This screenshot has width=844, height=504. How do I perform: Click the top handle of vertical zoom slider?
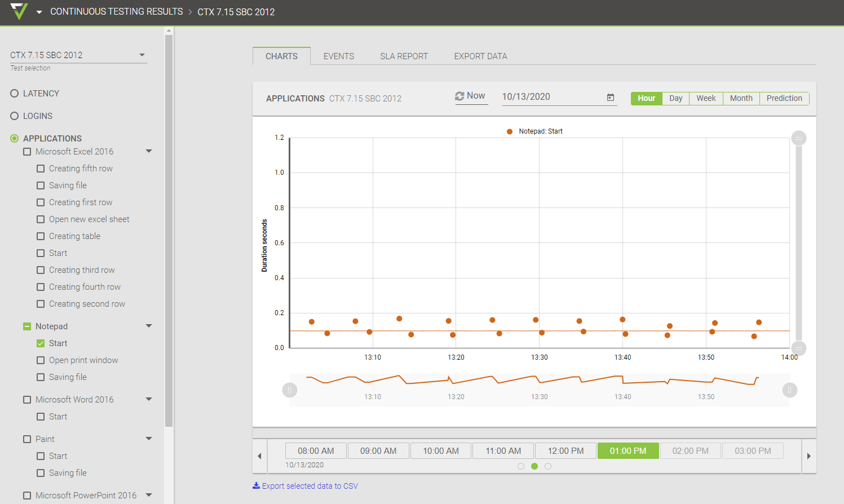pos(799,138)
